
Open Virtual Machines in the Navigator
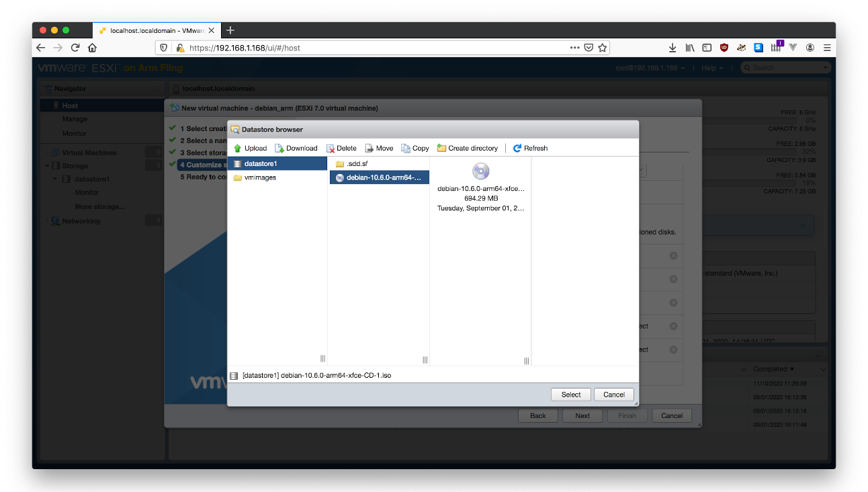[89, 153]
